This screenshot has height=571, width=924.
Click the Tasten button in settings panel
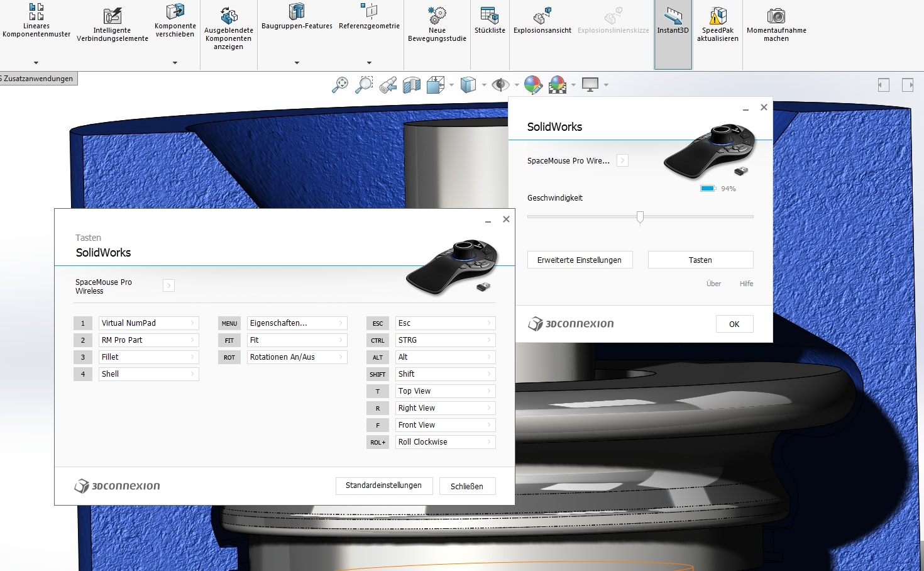(x=700, y=260)
